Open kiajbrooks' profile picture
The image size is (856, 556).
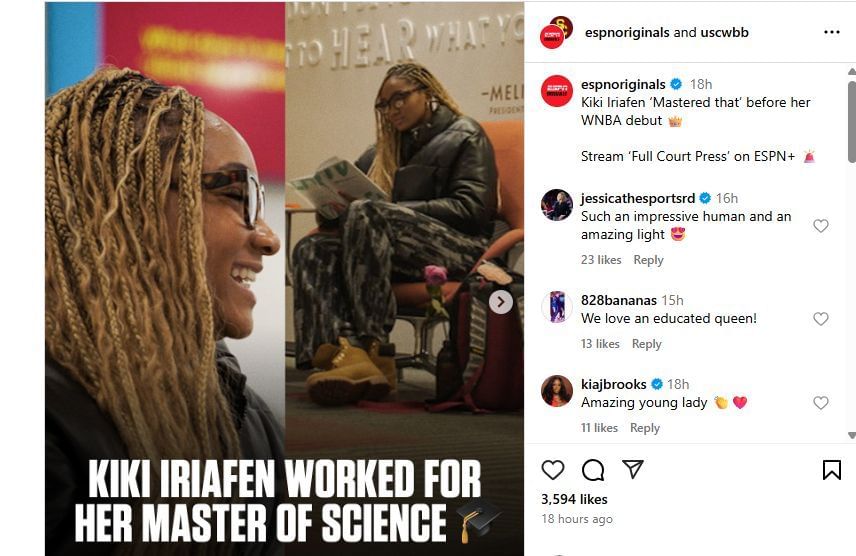tap(557, 391)
